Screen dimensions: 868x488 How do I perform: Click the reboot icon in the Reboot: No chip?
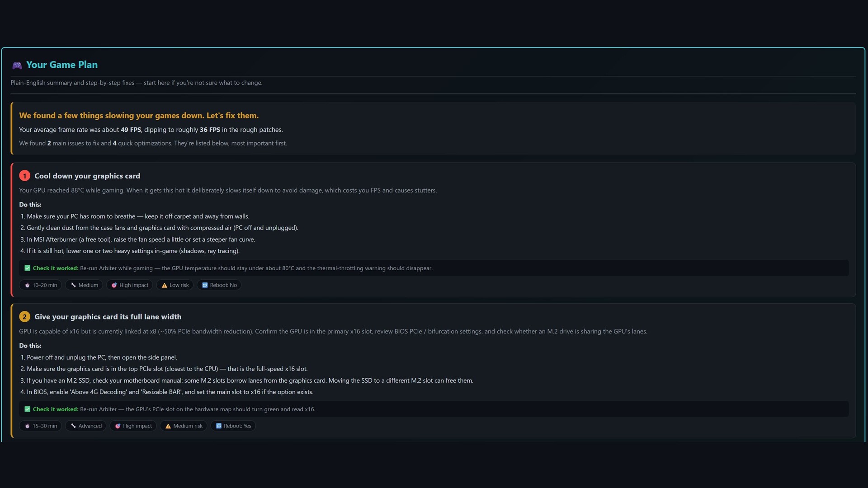tap(205, 285)
